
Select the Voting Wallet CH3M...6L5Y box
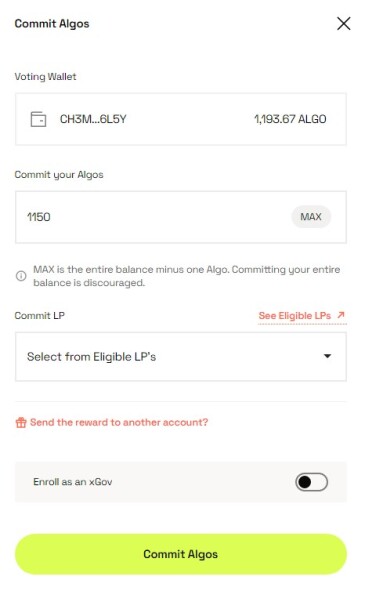coord(181,119)
